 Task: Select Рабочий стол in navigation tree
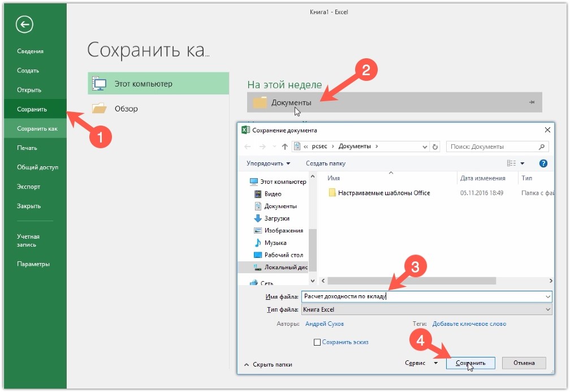click(278, 255)
